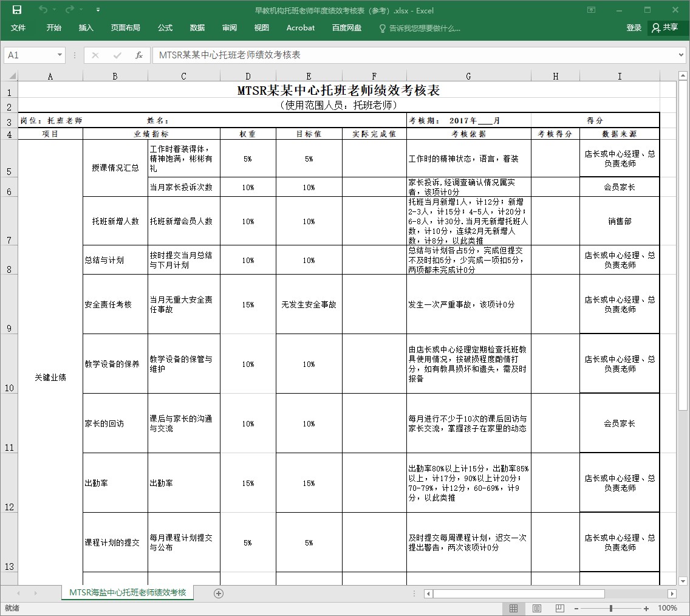The image size is (690, 616).
Task: Switch to Normal view mode
Action: tap(514, 608)
